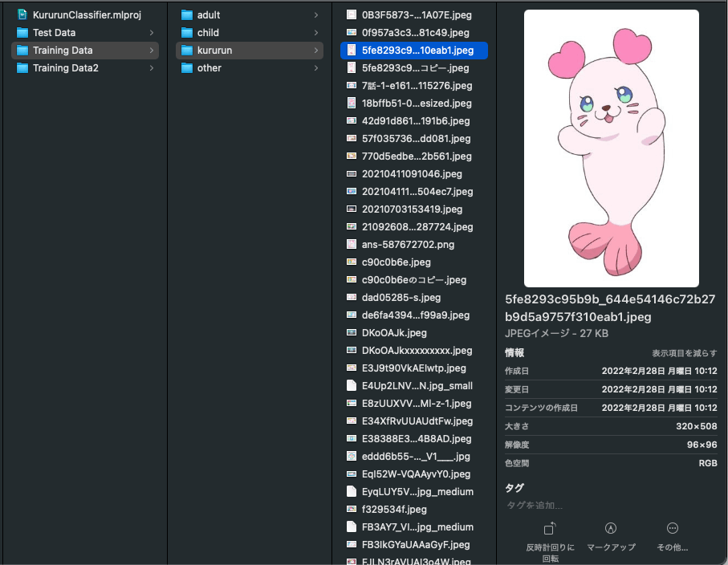Click thumbnail icon of f329534f.jpeg
This screenshot has width=728, height=565.
352,509
